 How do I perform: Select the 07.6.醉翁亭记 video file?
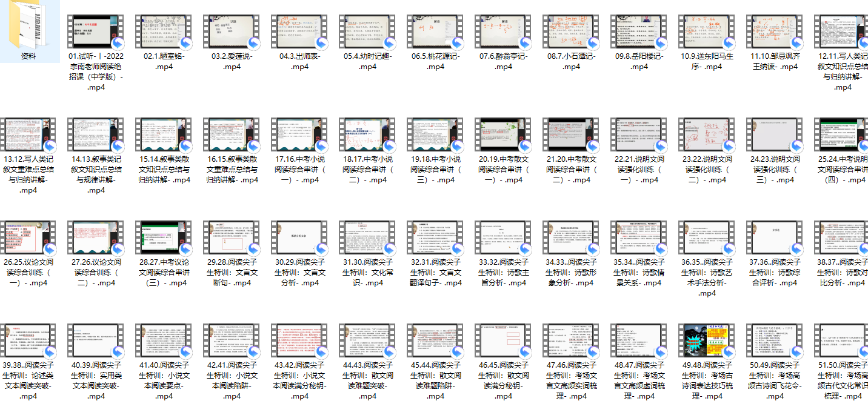tap(504, 32)
